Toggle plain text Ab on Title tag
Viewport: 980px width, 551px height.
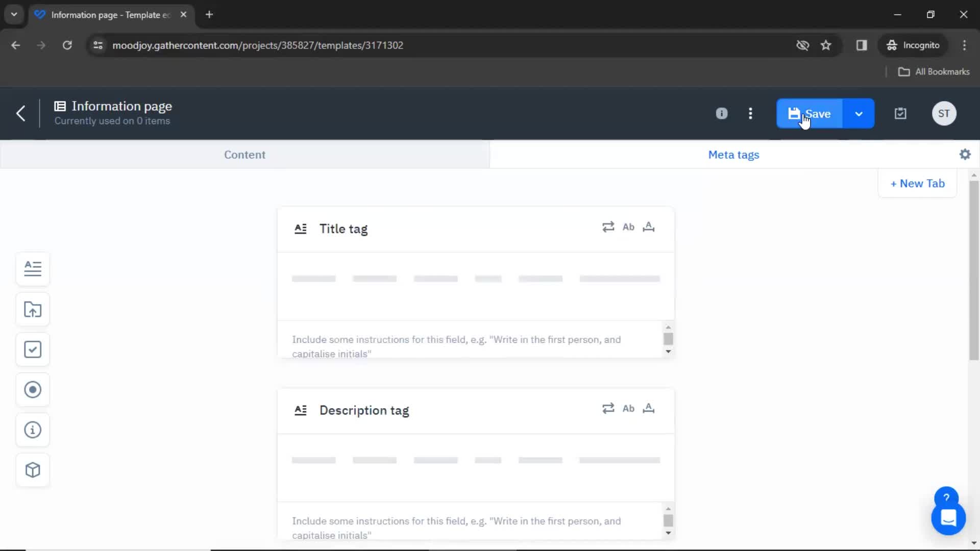628,227
